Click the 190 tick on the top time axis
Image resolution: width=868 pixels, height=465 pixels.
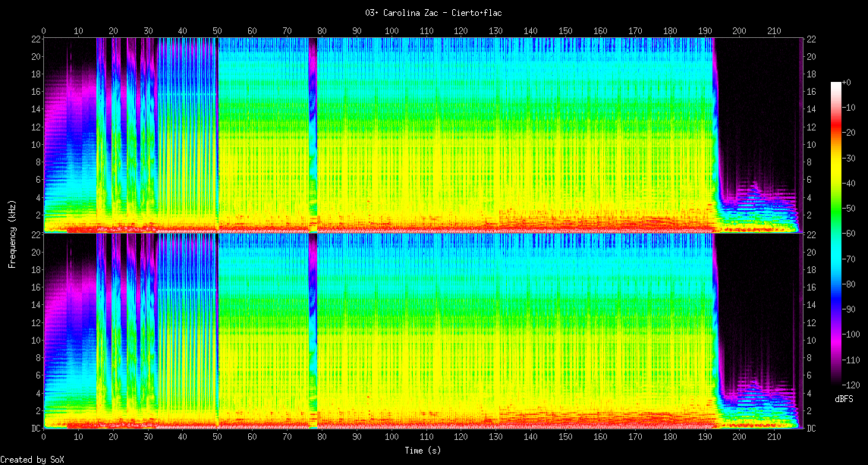click(x=705, y=31)
